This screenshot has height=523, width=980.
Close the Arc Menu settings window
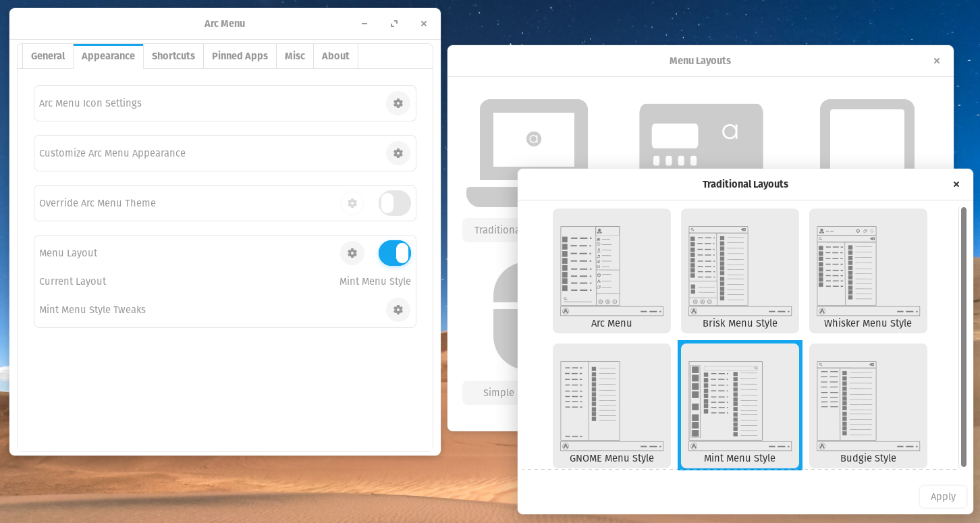point(424,24)
